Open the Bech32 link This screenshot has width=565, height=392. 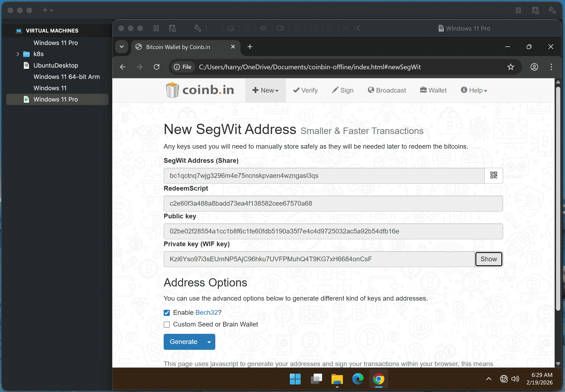pyautogui.click(x=207, y=312)
